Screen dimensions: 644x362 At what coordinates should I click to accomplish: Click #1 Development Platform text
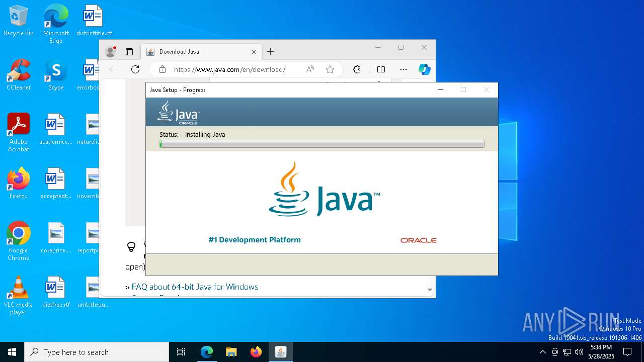(255, 240)
